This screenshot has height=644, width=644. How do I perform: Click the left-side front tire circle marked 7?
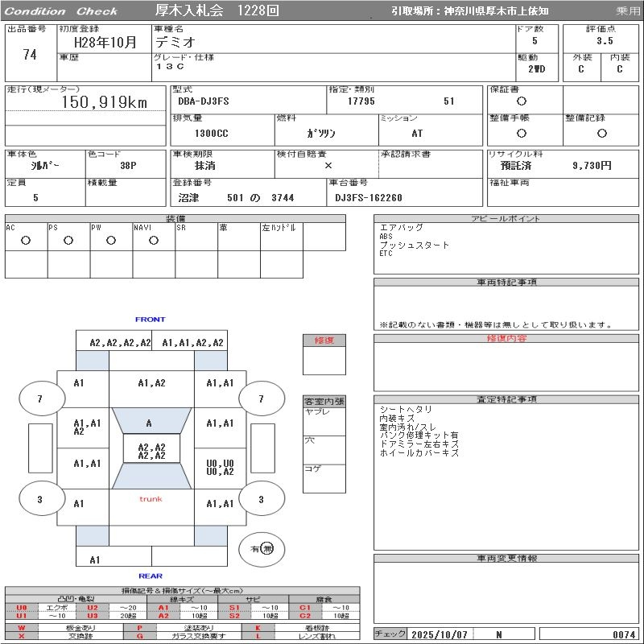pyautogui.click(x=40, y=398)
